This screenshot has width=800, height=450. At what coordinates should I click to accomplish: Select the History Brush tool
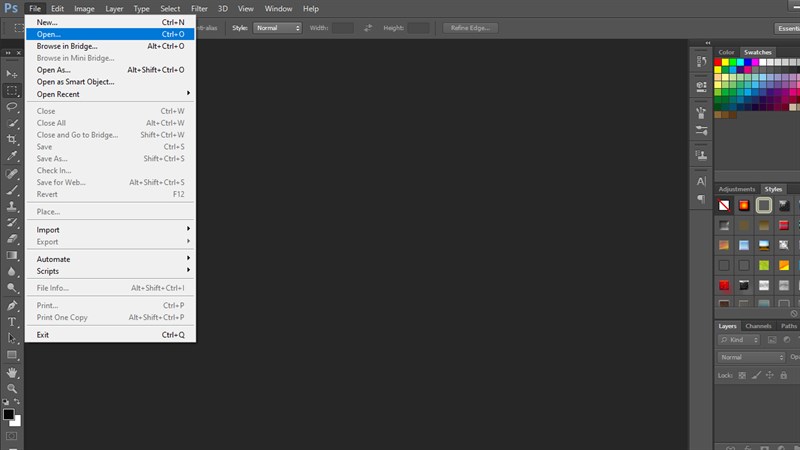[12, 222]
